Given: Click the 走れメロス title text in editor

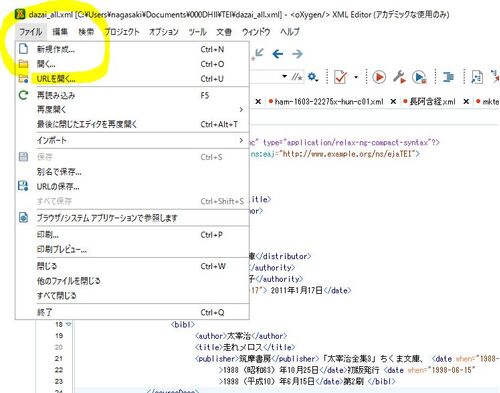Looking at the screenshot, I should 243,347.
